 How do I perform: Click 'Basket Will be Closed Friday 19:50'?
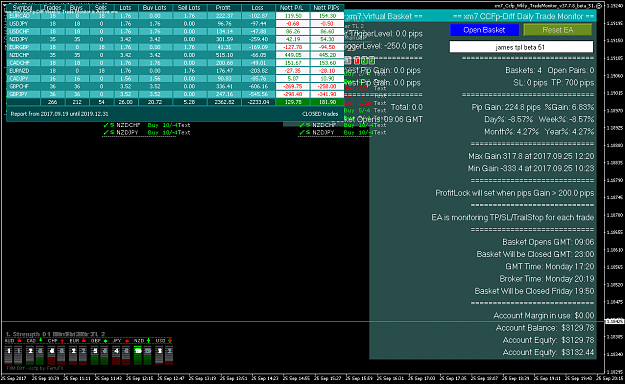coord(534,291)
